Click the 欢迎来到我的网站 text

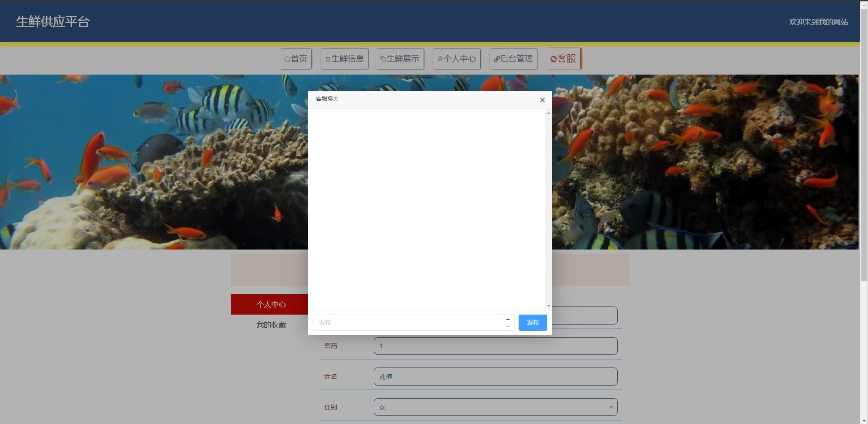tap(818, 22)
